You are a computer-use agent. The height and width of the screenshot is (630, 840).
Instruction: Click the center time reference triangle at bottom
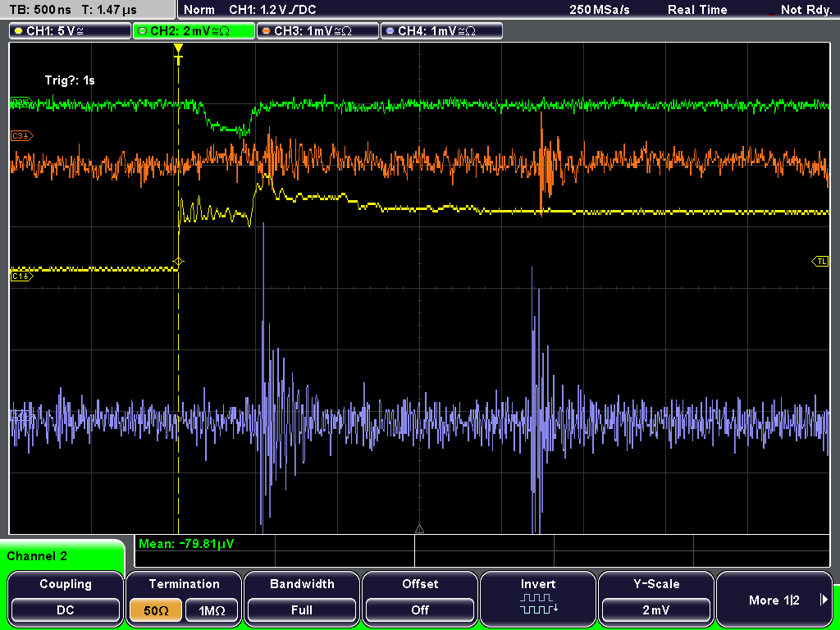point(419,529)
